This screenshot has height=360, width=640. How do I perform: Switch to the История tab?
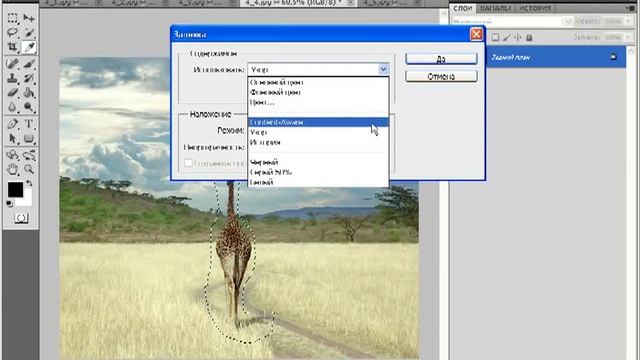(535, 8)
